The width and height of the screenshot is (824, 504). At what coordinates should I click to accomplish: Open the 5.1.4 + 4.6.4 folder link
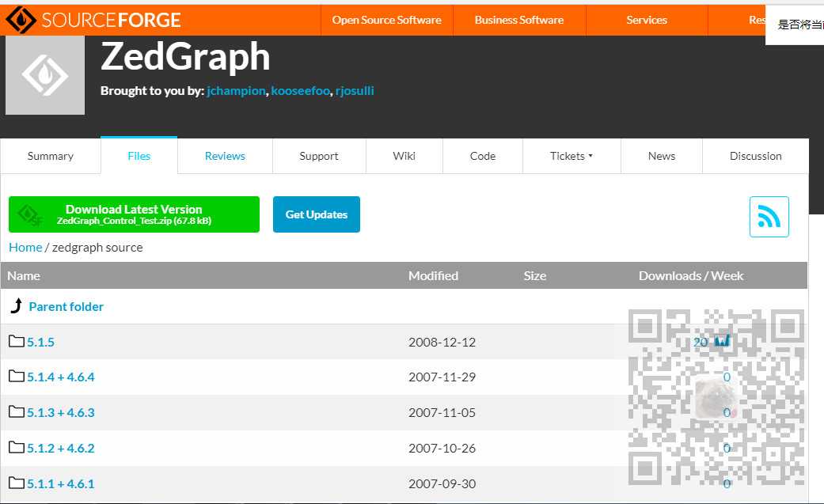(x=61, y=377)
